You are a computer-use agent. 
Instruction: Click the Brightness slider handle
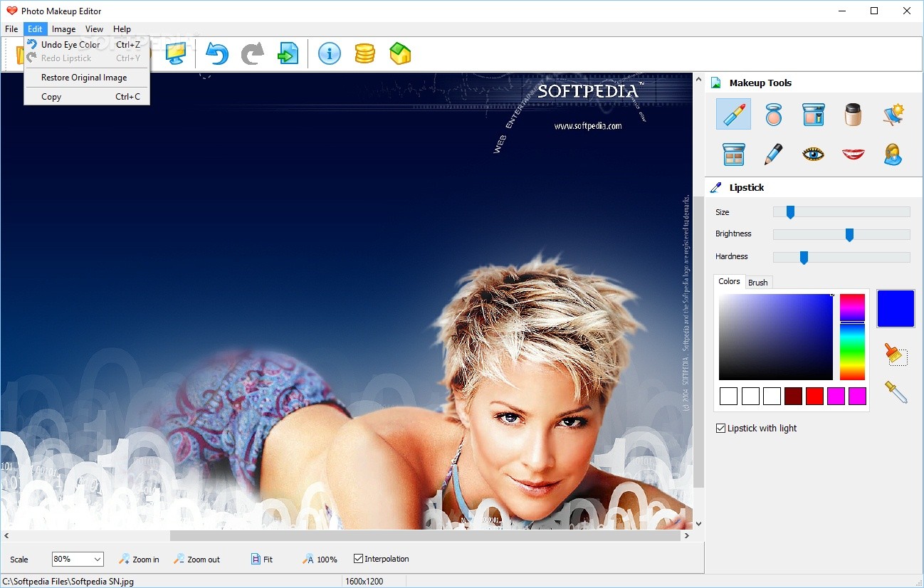click(849, 235)
